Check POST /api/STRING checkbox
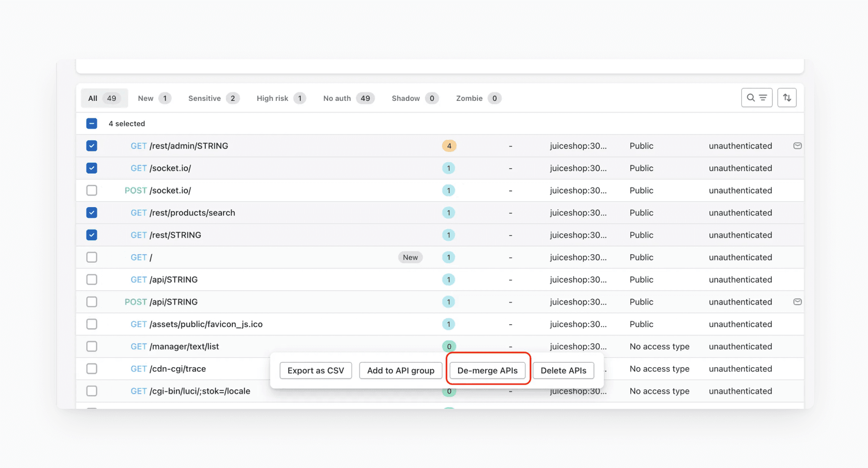 [x=91, y=302]
